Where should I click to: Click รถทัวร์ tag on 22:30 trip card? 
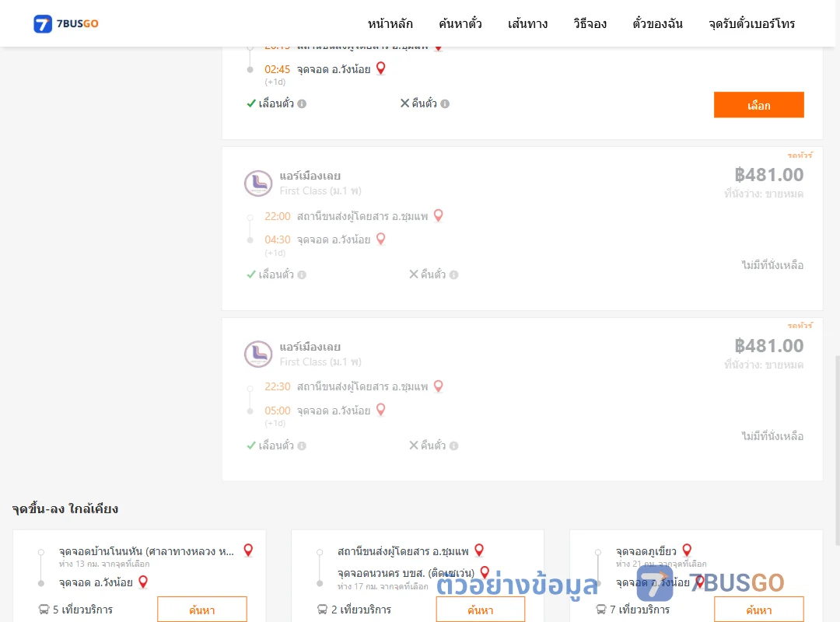click(800, 326)
